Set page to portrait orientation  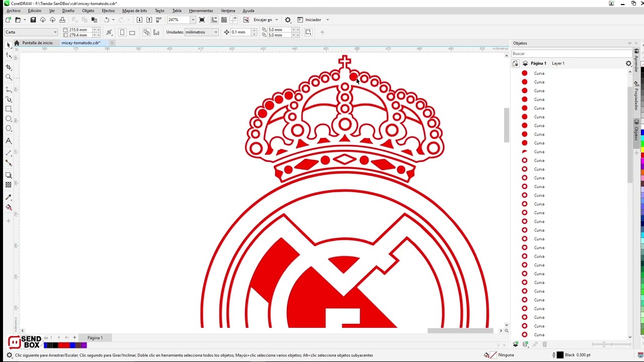pos(122,32)
